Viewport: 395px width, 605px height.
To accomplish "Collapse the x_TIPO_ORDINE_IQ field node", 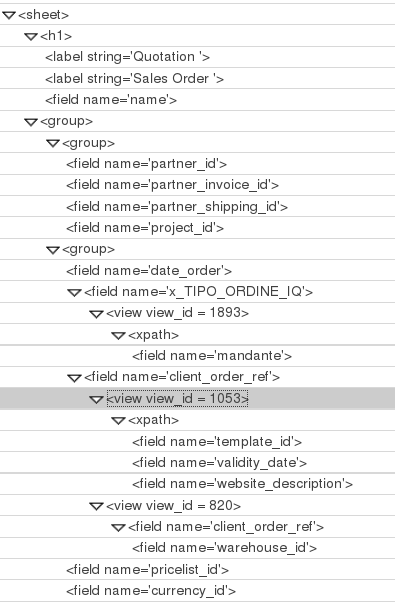I will pos(74,292).
